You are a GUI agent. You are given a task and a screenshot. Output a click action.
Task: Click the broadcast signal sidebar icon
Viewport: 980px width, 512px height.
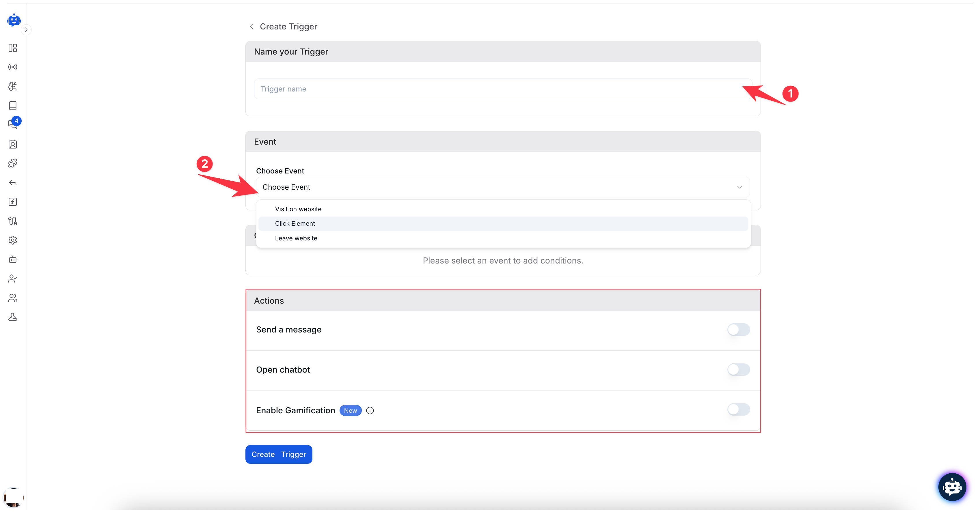click(x=12, y=67)
